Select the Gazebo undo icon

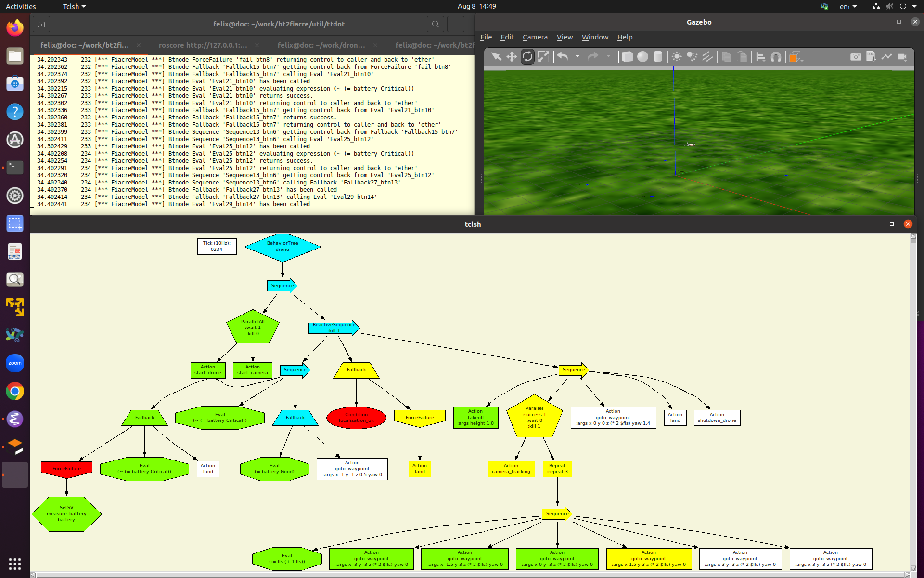564,57
